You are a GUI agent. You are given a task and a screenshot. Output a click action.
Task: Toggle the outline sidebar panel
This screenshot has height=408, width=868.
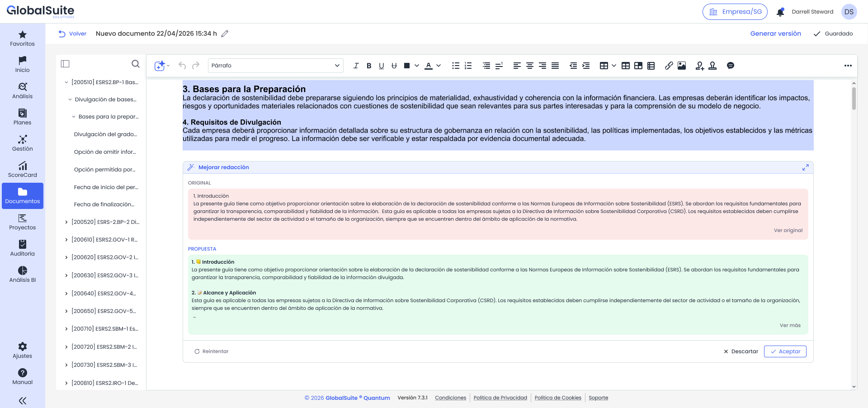[65, 64]
